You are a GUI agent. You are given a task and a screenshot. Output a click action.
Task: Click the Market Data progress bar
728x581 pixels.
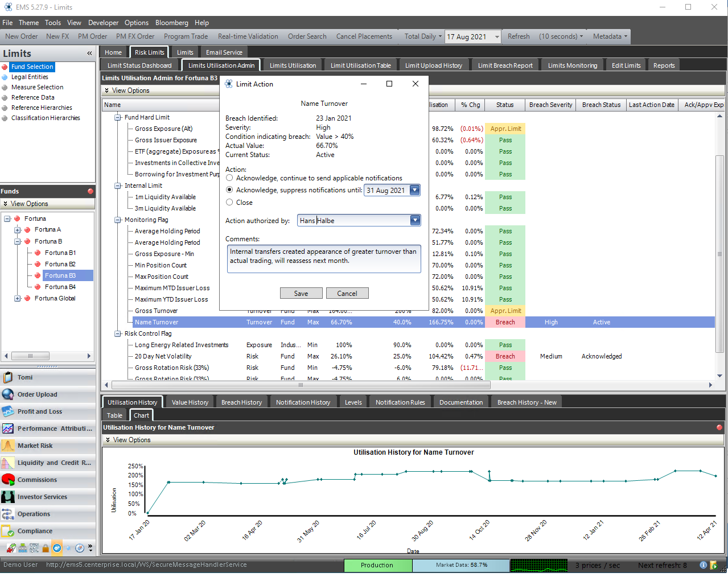[460, 565]
